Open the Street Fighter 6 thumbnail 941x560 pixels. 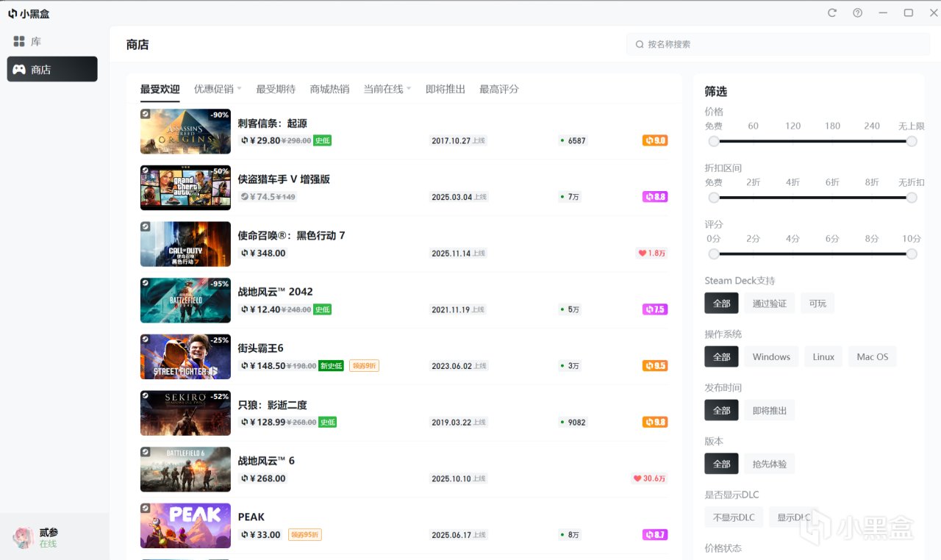(x=185, y=357)
